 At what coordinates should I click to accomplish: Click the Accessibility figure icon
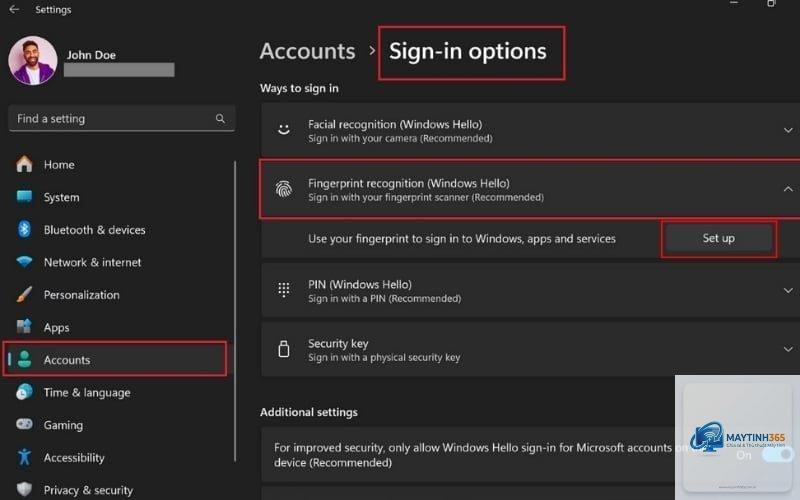[x=24, y=457]
